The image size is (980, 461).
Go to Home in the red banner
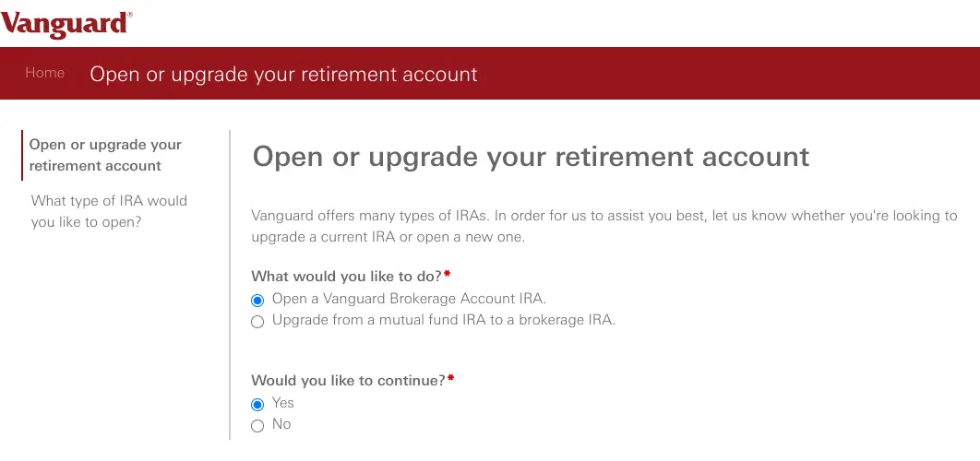click(44, 73)
